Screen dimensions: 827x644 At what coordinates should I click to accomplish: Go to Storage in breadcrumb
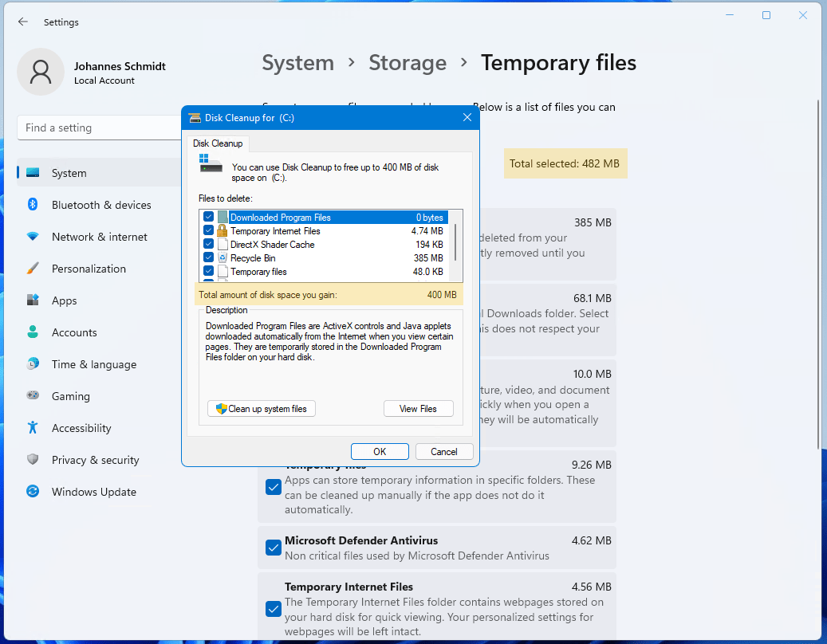point(407,63)
